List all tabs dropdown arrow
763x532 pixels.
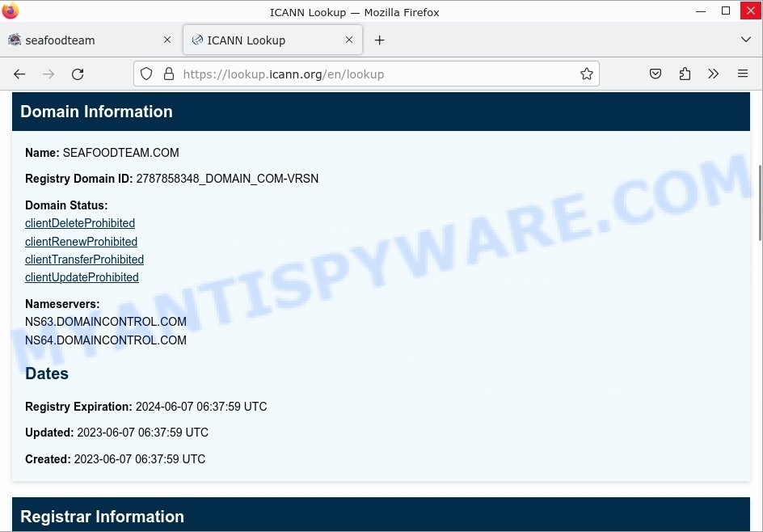point(745,40)
